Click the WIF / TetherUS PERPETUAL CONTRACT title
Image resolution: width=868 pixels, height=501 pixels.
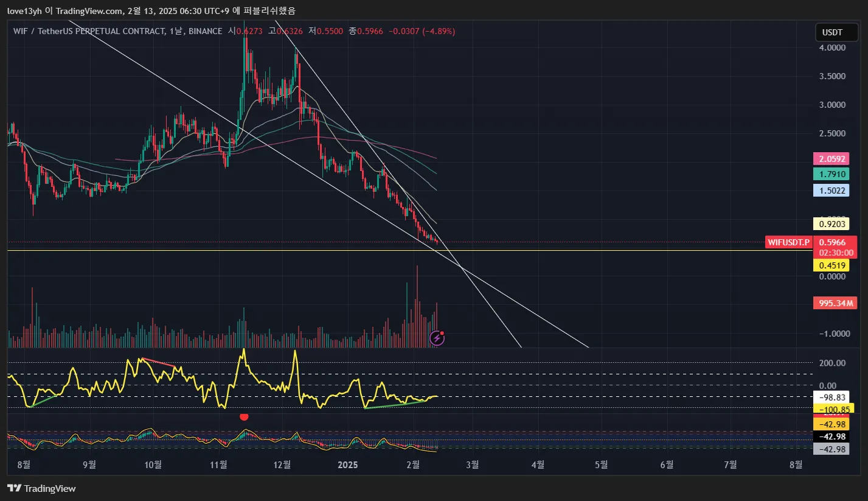(88, 31)
